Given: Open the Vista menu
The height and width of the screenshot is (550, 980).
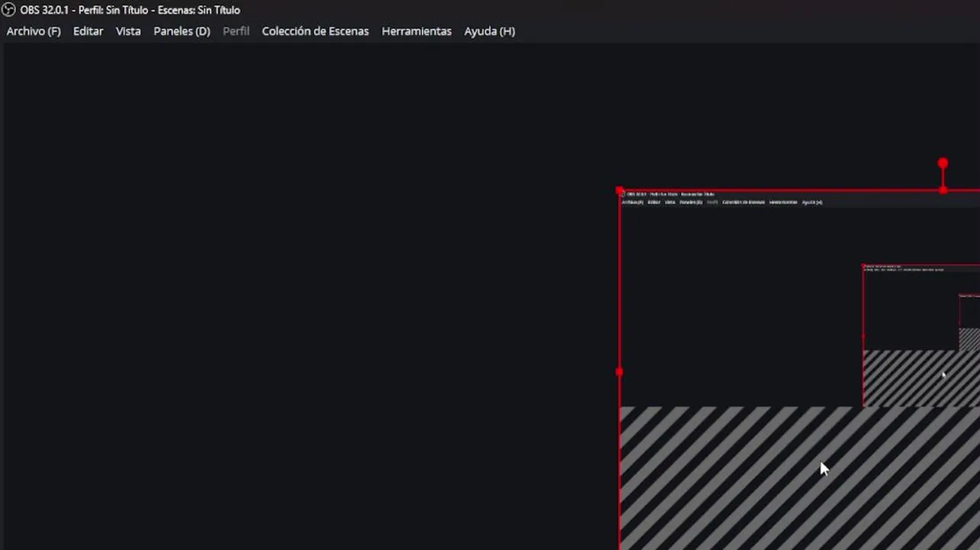Looking at the screenshot, I should 128,31.
